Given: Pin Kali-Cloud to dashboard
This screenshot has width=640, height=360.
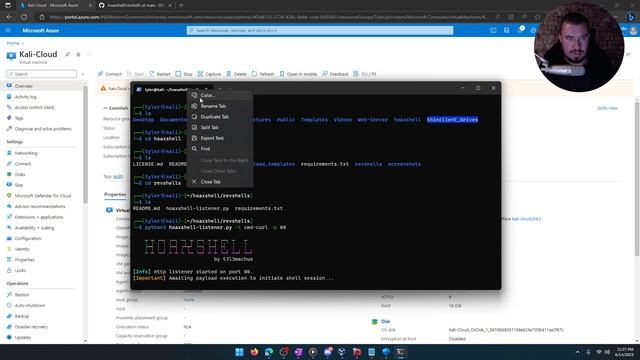Looking at the screenshot, I should tap(68, 54).
